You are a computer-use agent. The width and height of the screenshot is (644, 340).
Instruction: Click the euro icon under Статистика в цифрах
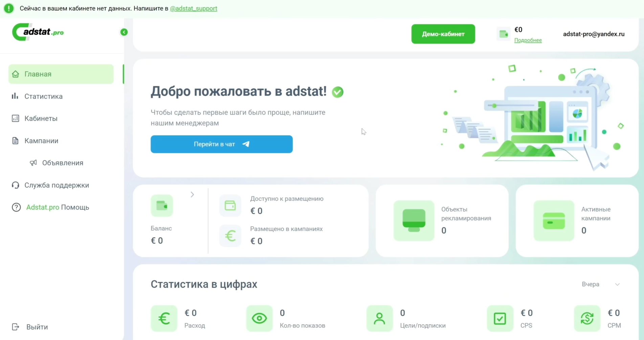pos(164,318)
